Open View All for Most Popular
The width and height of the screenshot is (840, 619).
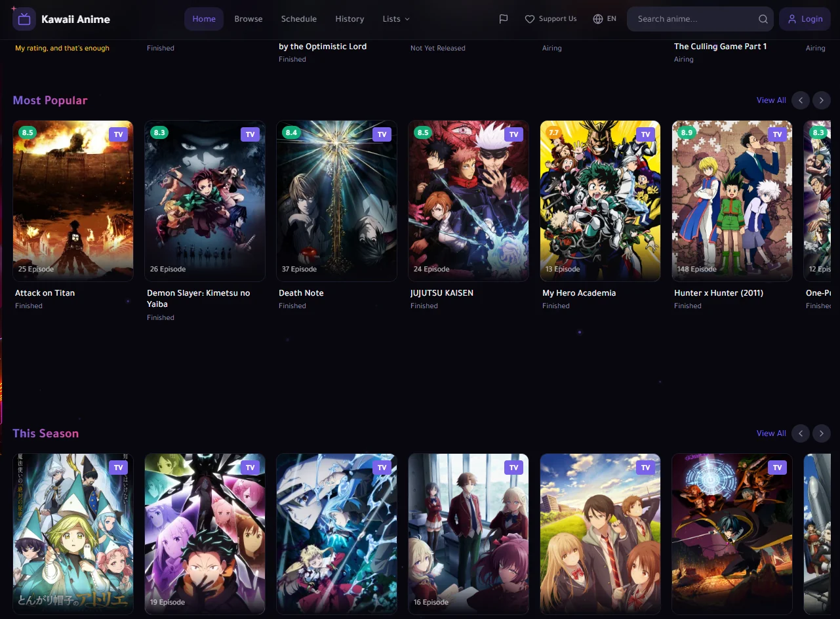(770, 100)
